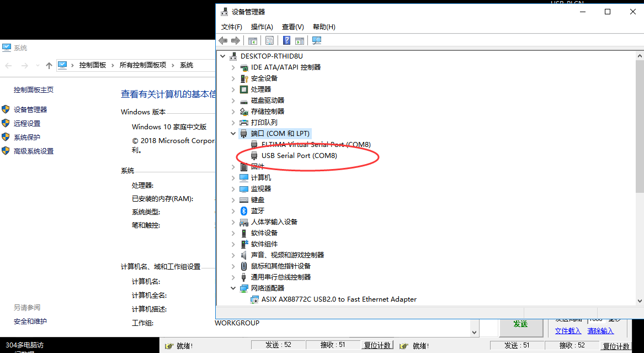The height and width of the screenshot is (353, 644).
Task: Select the Bluetooth (蓝牙) device icon
Action: [244, 210]
